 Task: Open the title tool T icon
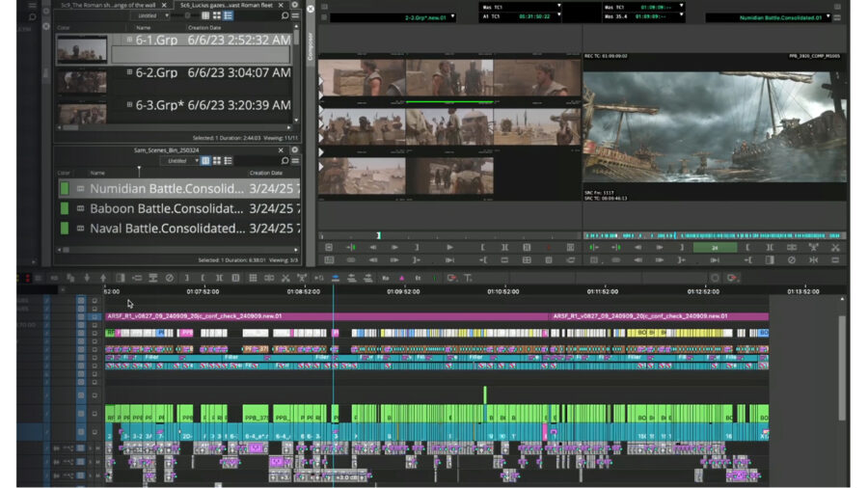468,278
